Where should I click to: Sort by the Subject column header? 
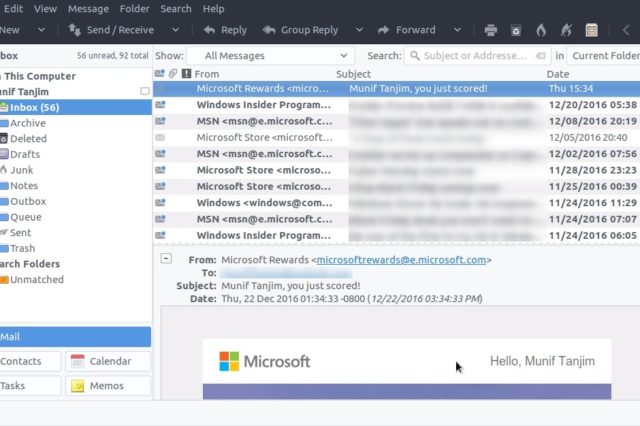click(x=353, y=74)
